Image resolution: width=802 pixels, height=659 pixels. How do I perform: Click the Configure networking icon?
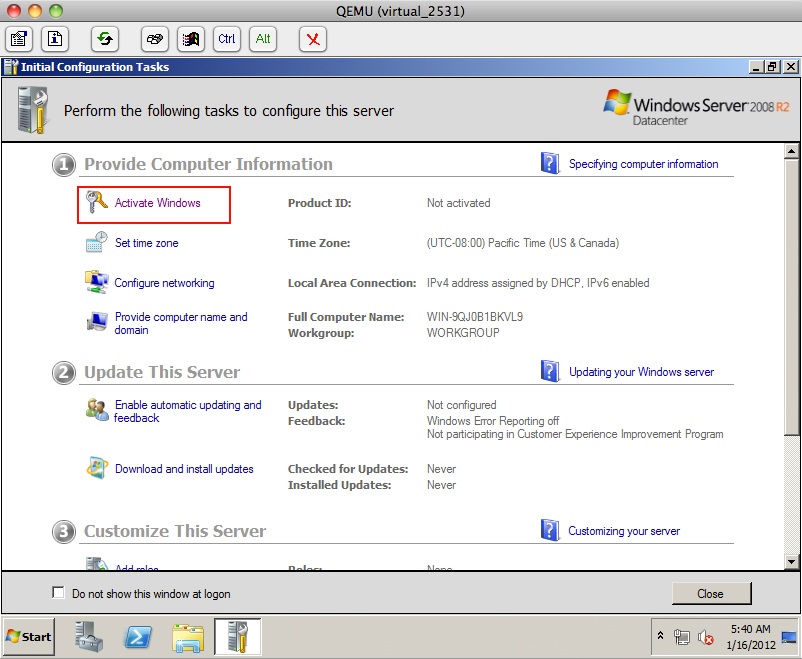pos(96,282)
